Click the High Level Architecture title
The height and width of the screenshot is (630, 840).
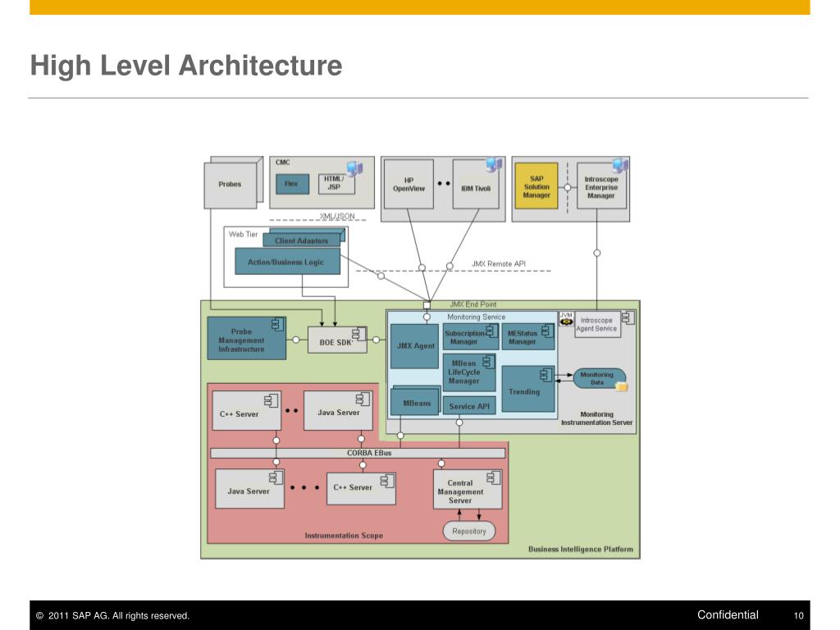(186, 66)
